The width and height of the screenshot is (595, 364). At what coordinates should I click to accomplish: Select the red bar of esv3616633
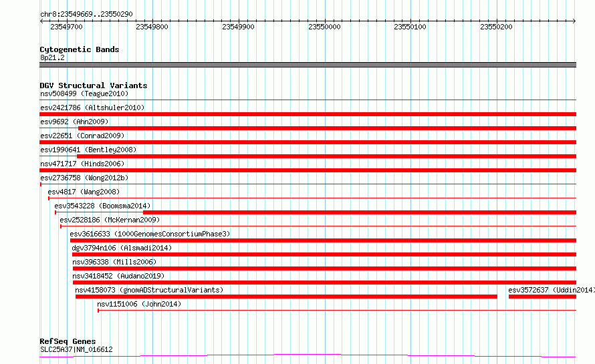coord(323,240)
